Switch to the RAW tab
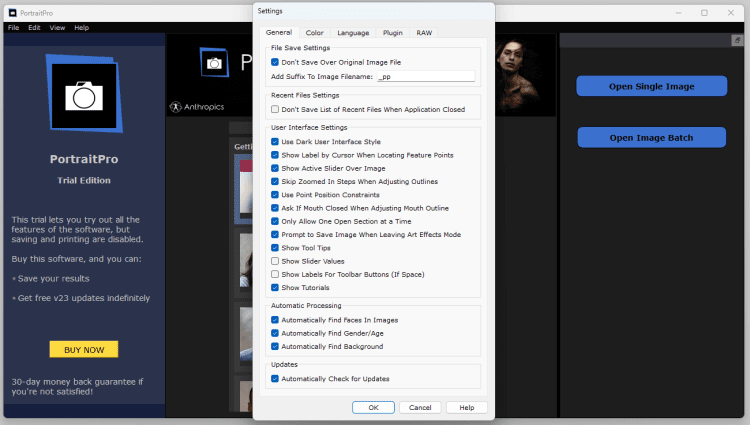Image resolution: width=750 pixels, height=425 pixels. [424, 33]
